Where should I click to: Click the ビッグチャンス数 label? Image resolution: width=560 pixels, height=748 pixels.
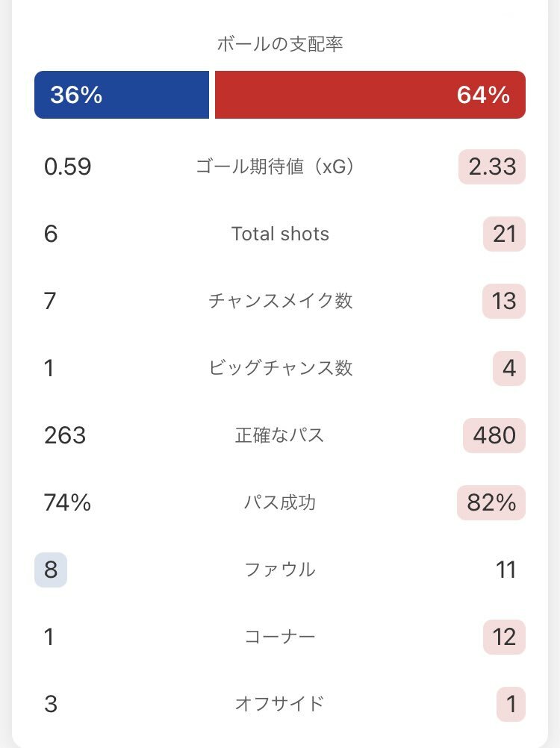(280, 368)
